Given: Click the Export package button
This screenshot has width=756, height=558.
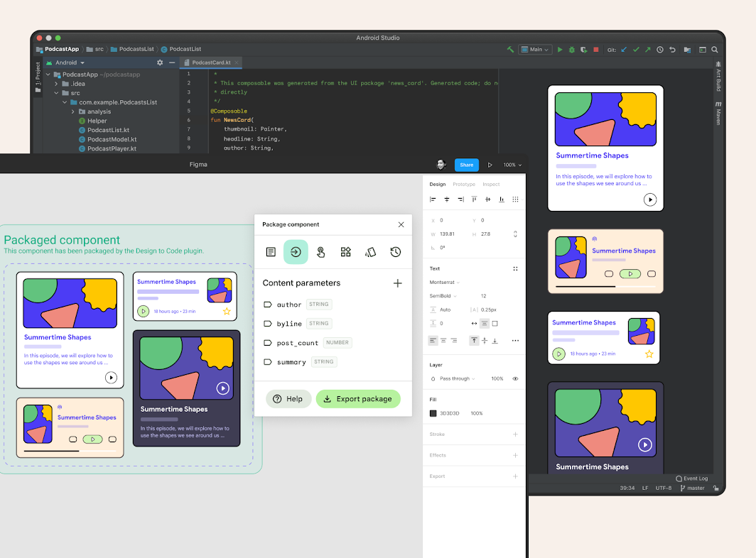Looking at the screenshot, I should [x=358, y=399].
